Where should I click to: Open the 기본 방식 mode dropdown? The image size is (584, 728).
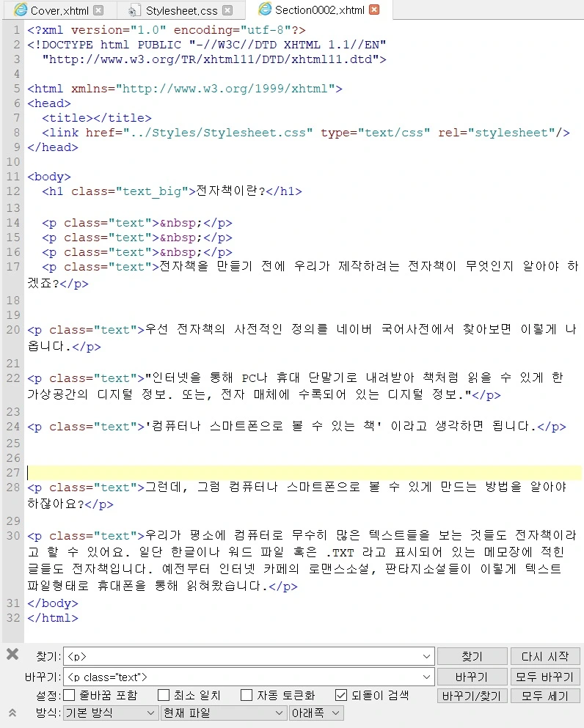(109, 713)
